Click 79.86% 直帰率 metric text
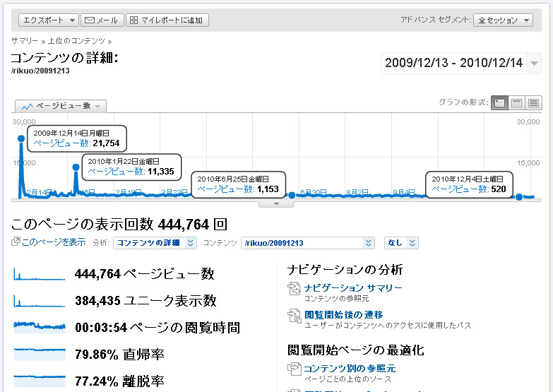This screenshot has height=392, width=553. (x=119, y=355)
